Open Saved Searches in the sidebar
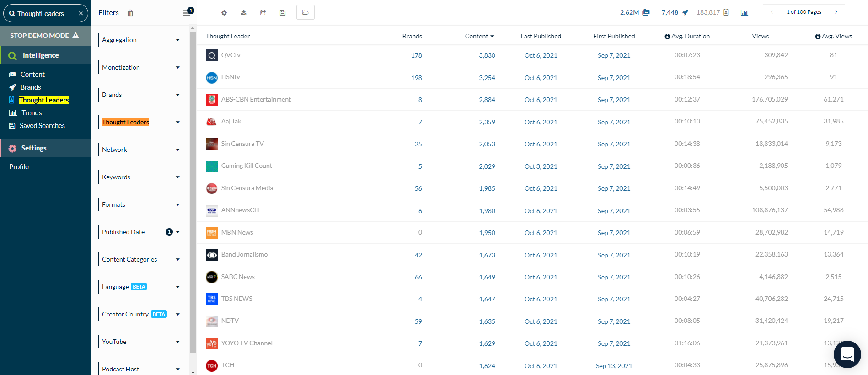This screenshot has height=375, width=868. 42,126
